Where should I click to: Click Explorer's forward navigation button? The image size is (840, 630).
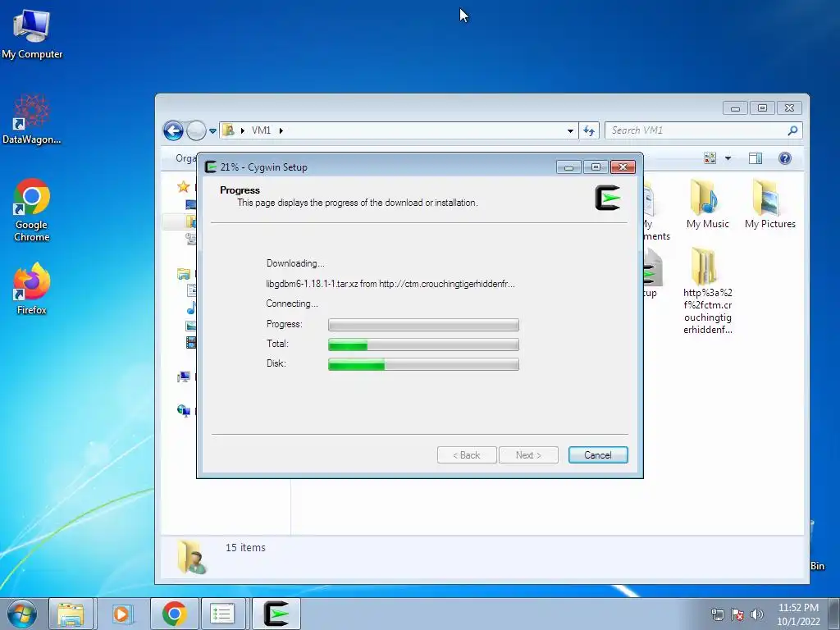point(196,130)
